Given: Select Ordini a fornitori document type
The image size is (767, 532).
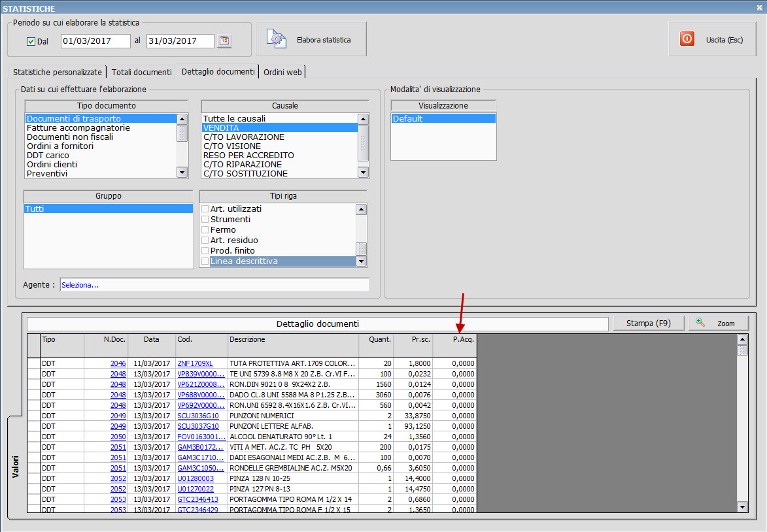Looking at the screenshot, I should pyautogui.click(x=101, y=146).
